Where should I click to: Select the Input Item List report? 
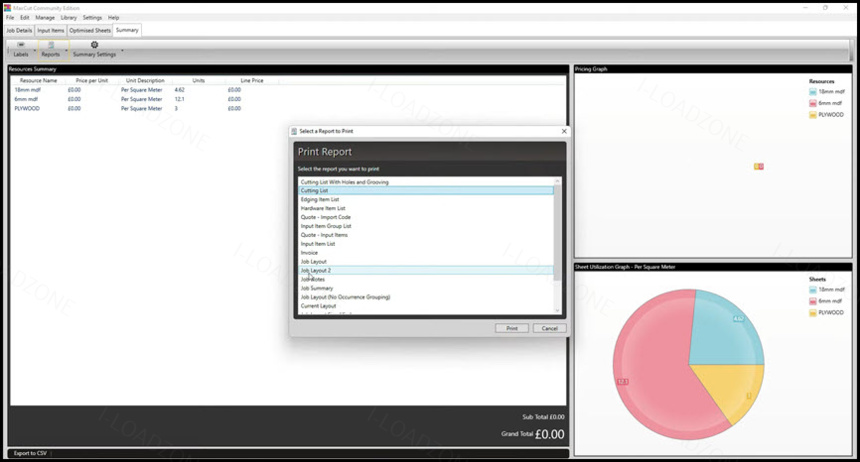coord(426,244)
